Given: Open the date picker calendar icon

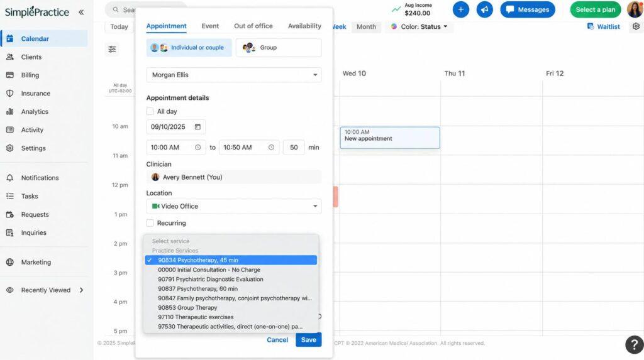Looking at the screenshot, I should (197, 127).
